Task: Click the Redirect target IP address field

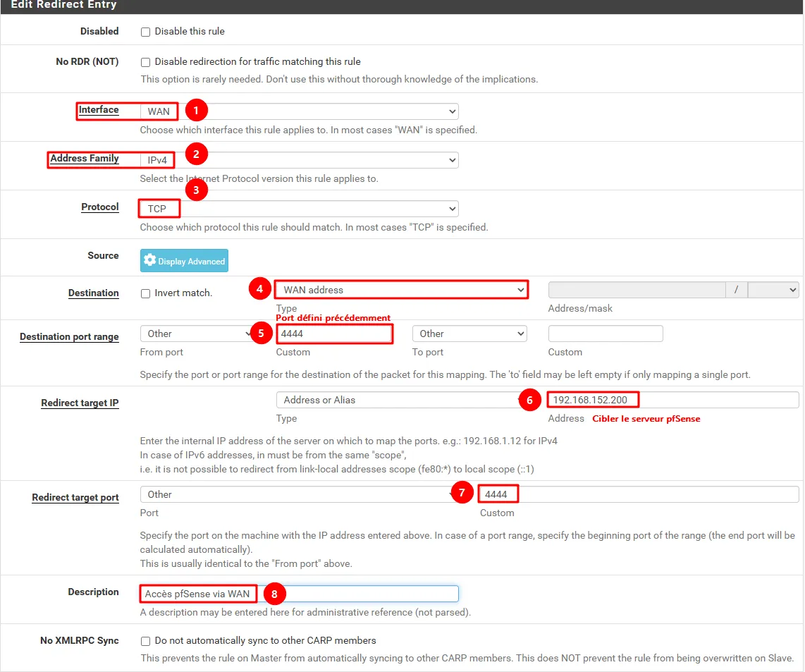Action: pyautogui.click(x=673, y=401)
